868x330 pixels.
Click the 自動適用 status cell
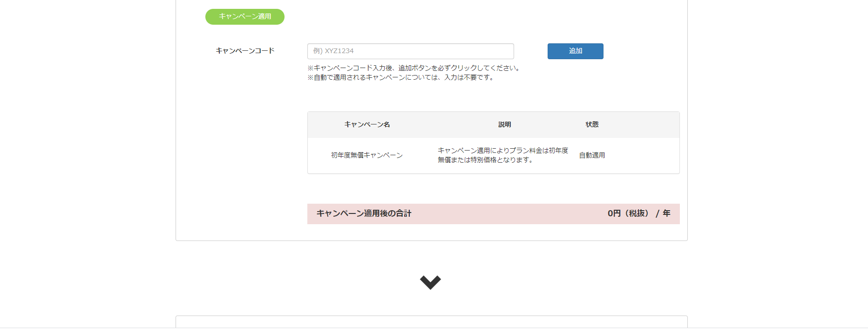coord(592,155)
